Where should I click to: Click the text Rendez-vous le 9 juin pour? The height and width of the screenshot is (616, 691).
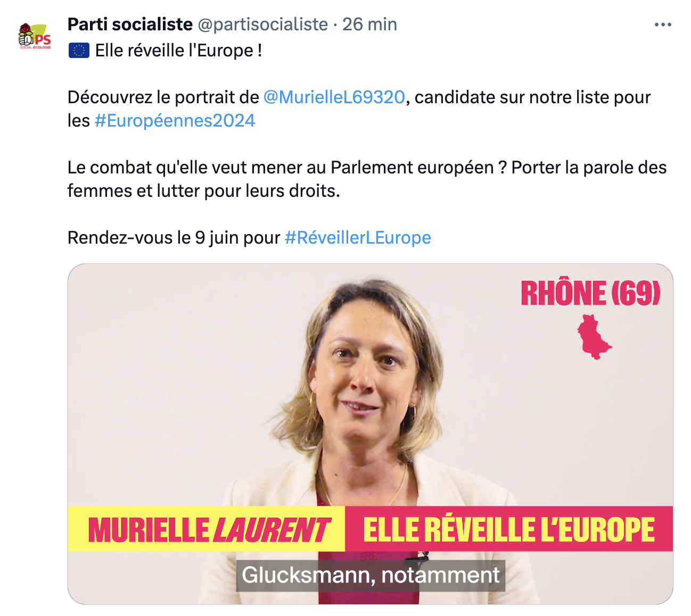point(174,238)
